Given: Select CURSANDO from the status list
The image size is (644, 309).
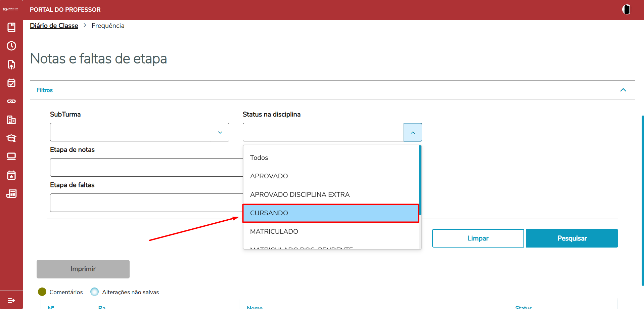Looking at the screenshot, I should pyautogui.click(x=330, y=213).
